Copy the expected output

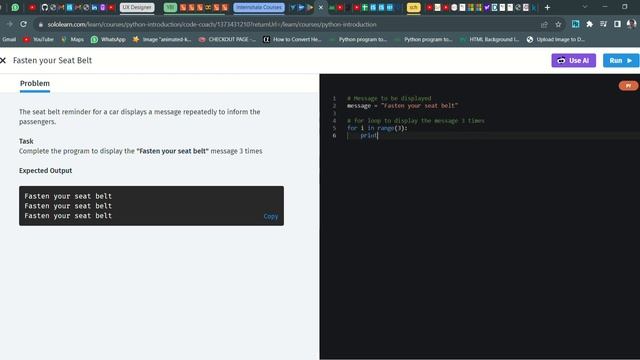[271, 216]
